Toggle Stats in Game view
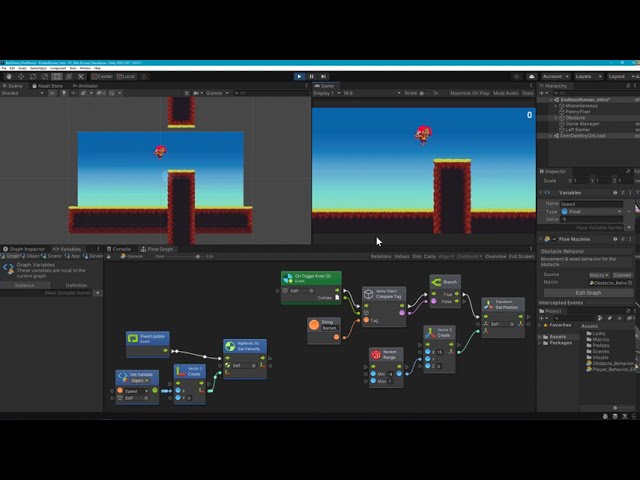The height and width of the screenshot is (480, 640). tap(527, 93)
